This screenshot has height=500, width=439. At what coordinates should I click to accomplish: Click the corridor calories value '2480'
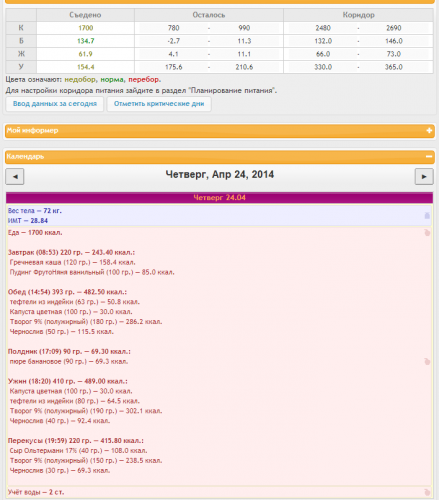point(323,28)
